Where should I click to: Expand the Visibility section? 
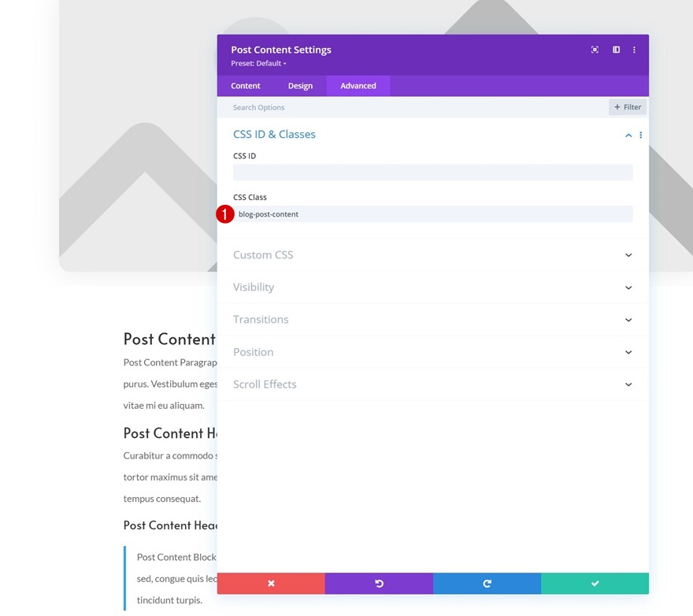[432, 287]
